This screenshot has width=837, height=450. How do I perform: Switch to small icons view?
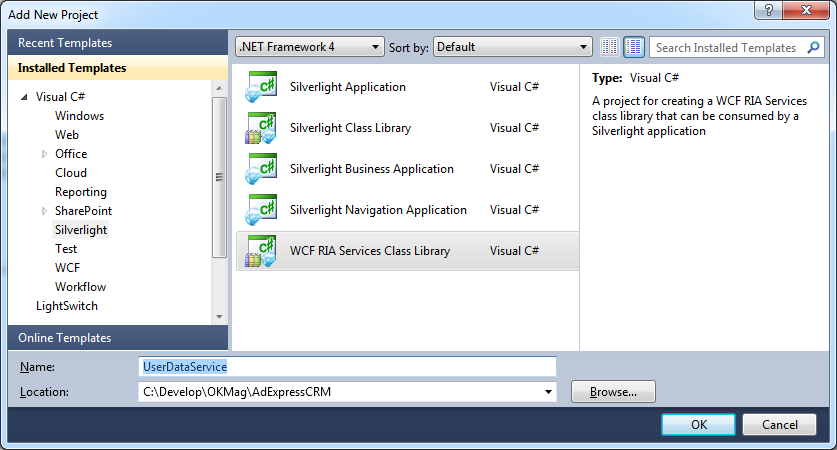coord(610,47)
